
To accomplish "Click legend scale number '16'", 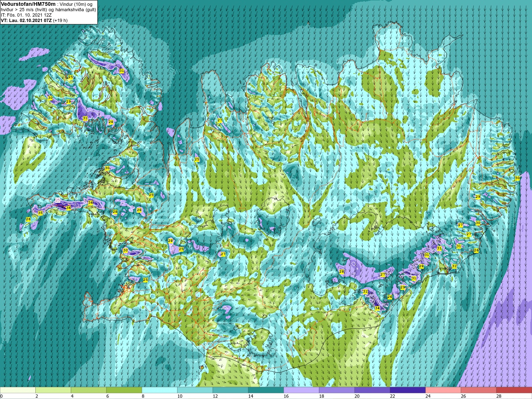I will click(286, 396).
